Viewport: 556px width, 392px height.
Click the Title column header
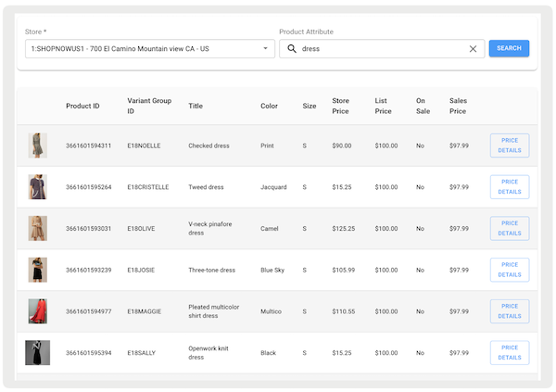tap(196, 106)
